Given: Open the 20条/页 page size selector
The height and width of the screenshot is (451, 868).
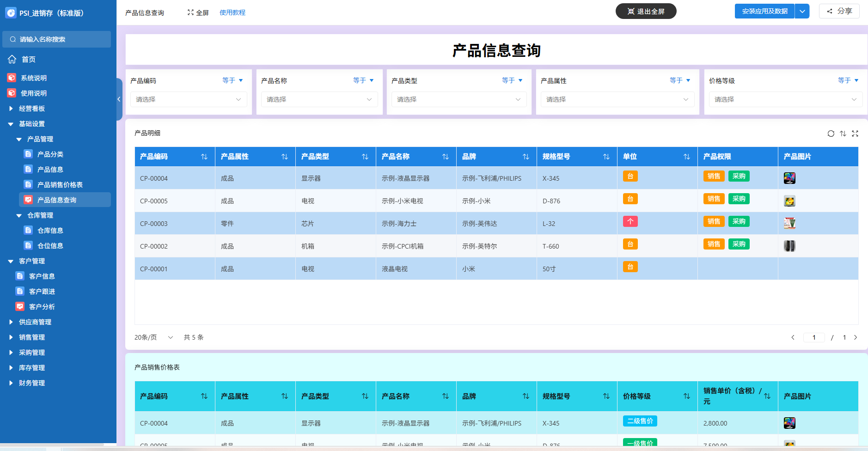Looking at the screenshot, I should [x=153, y=337].
